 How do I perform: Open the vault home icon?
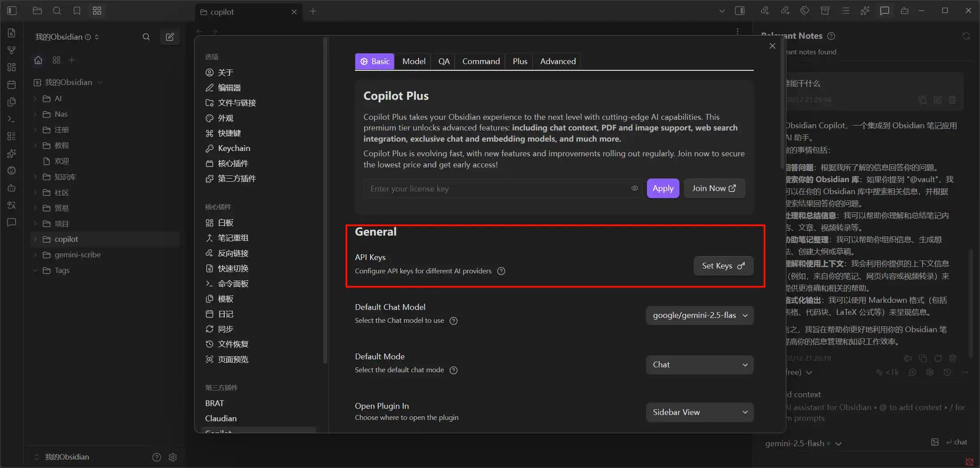tap(38, 60)
